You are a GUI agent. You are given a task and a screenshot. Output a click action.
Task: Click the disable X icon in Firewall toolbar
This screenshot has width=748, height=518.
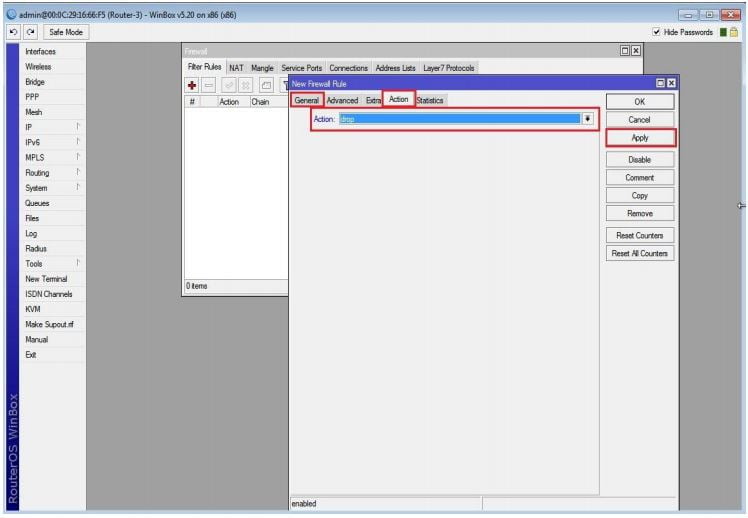pyautogui.click(x=247, y=86)
